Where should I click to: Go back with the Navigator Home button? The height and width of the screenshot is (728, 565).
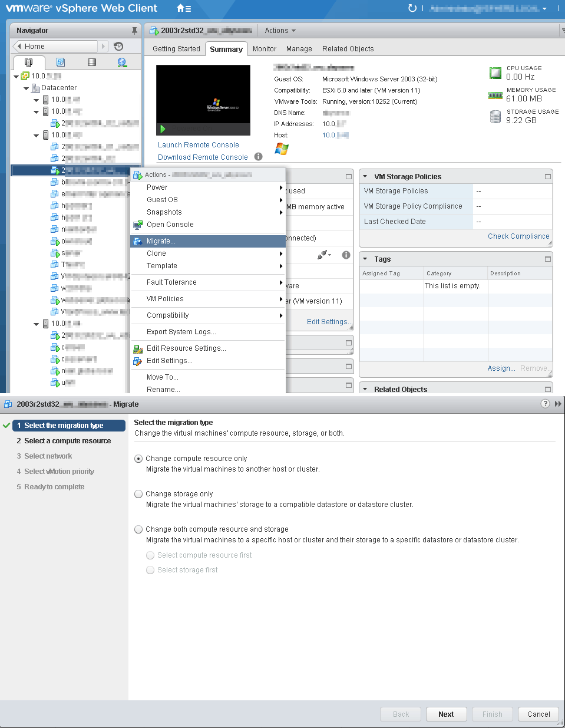[54, 46]
